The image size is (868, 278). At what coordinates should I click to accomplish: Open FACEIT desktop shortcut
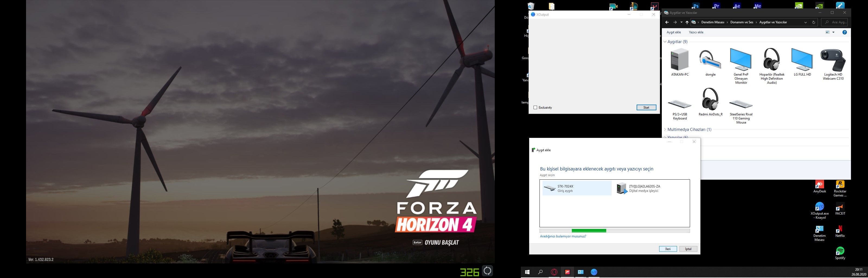click(840, 209)
